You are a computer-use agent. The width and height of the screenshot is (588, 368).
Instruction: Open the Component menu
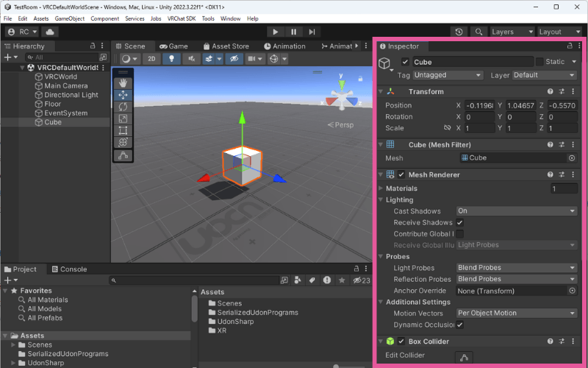[104, 18]
